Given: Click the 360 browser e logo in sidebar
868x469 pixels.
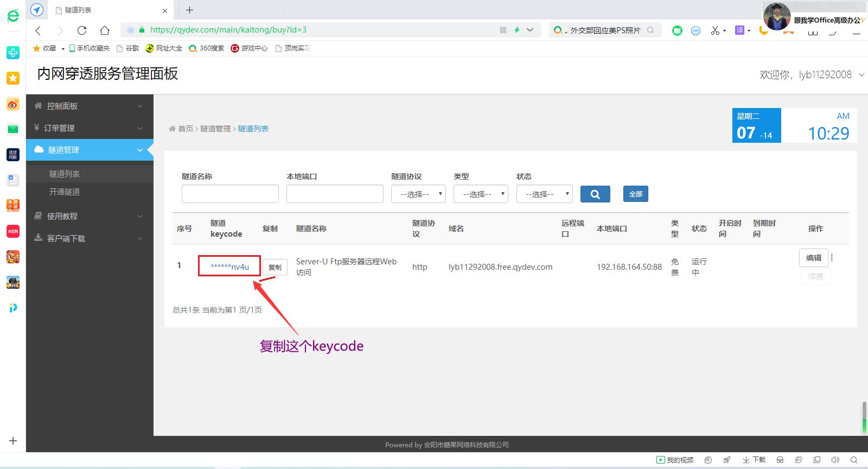Looking at the screenshot, I should point(13,16).
